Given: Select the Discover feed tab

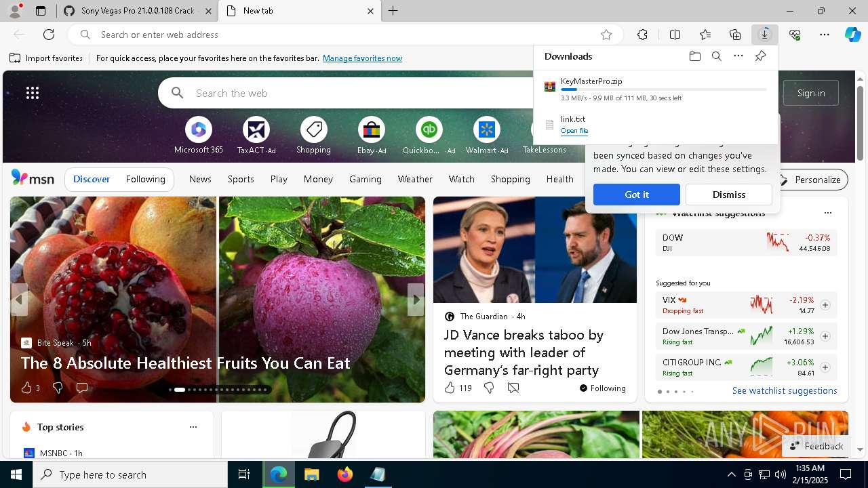Looking at the screenshot, I should [x=92, y=179].
